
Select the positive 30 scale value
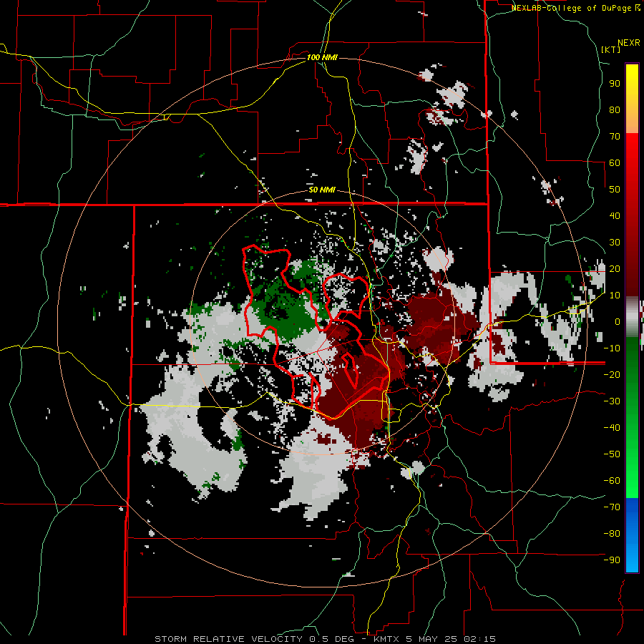click(615, 243)
